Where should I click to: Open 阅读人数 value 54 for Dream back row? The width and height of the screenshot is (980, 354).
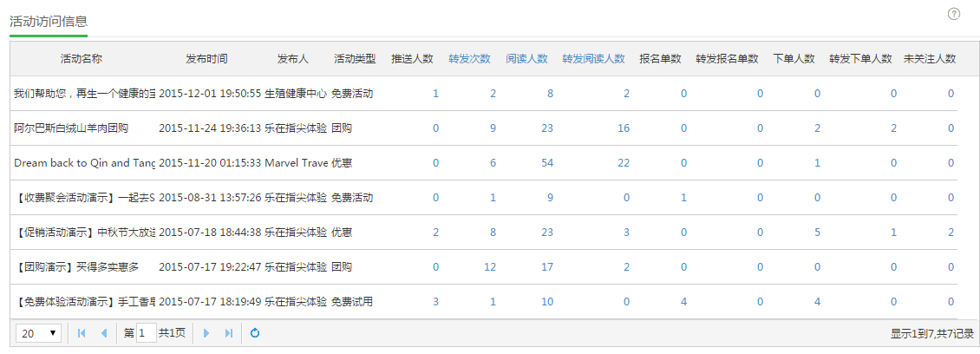[546, 163]
